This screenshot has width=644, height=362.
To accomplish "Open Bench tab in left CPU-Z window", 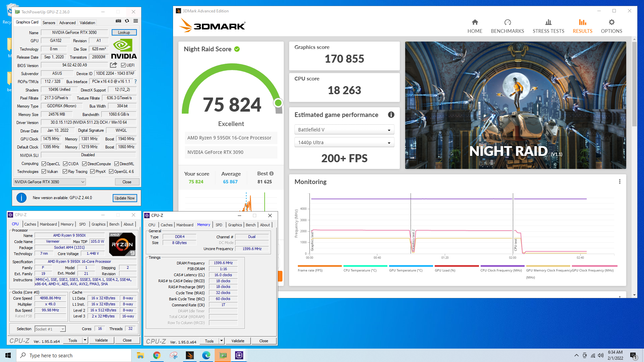I will tap(114, 224).
